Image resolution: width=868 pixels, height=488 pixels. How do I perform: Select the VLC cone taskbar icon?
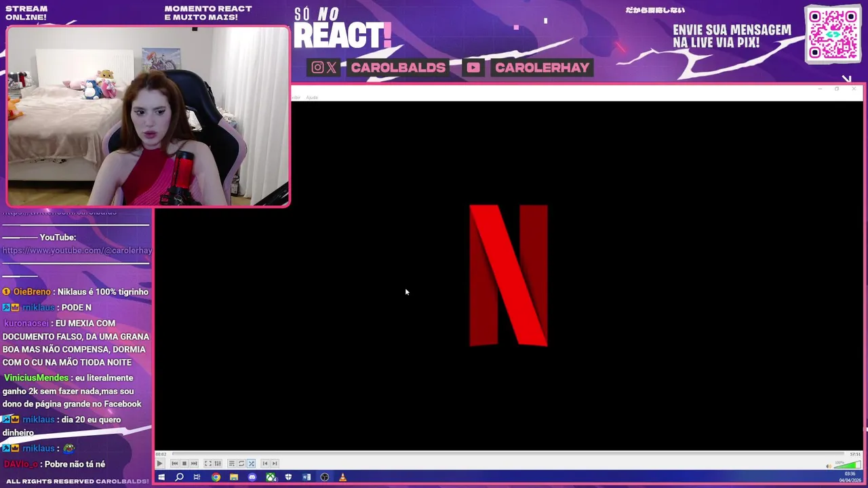coord(342,477)
